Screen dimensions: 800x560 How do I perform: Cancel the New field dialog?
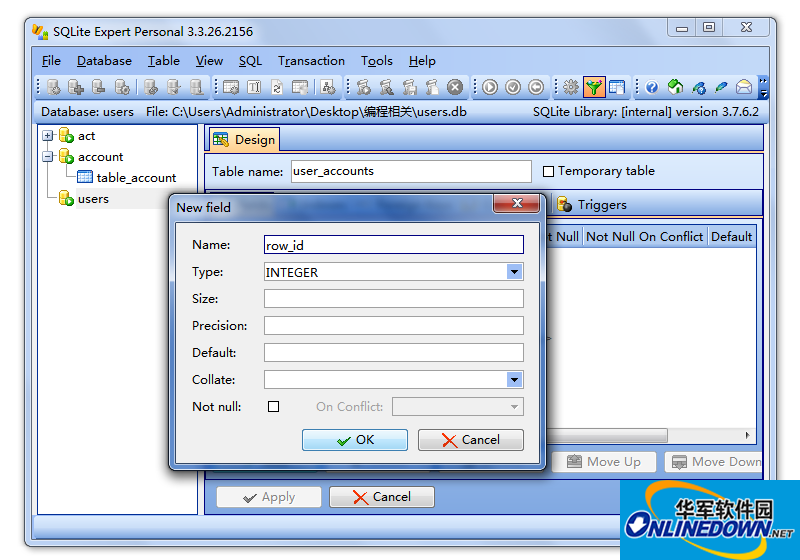tap(470, 440)
